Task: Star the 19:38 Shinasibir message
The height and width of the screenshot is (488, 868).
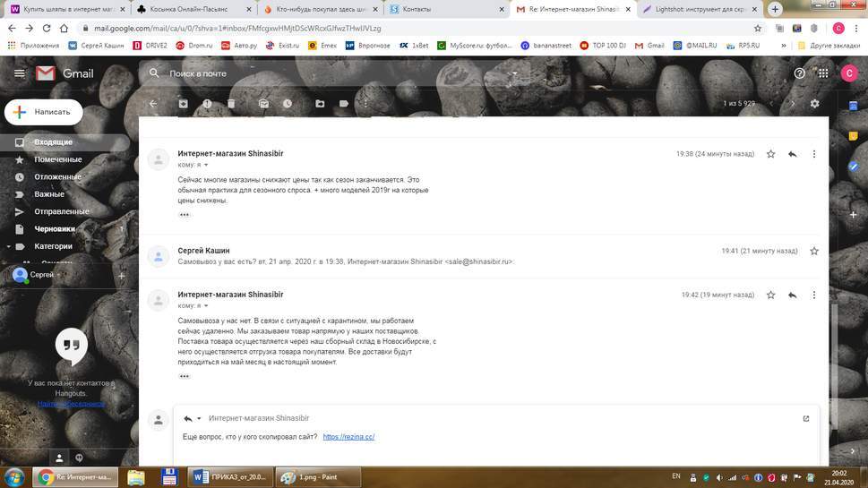Action: click(x=770, y=154)
